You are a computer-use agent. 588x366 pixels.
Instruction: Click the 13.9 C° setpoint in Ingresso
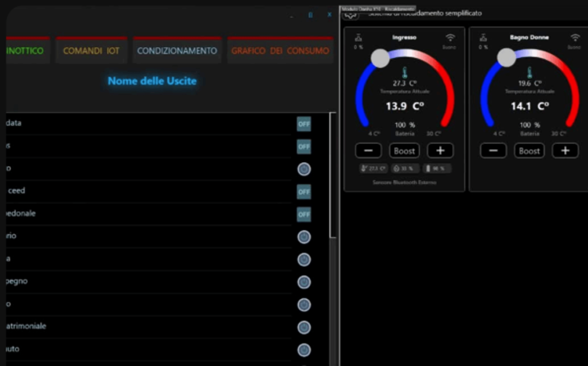pyautogui.click(x=405, y=106)
